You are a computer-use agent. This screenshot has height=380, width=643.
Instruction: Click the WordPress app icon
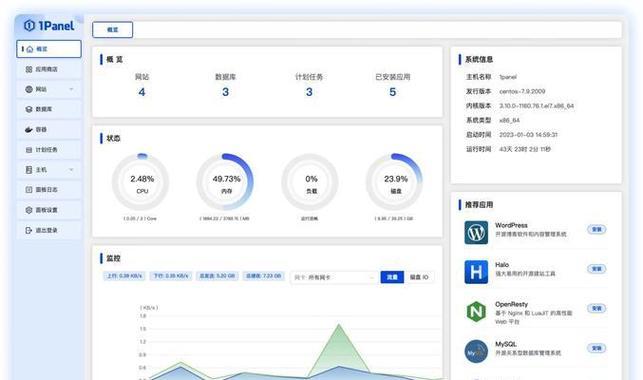pyautogui.click(x=476, y=232)
